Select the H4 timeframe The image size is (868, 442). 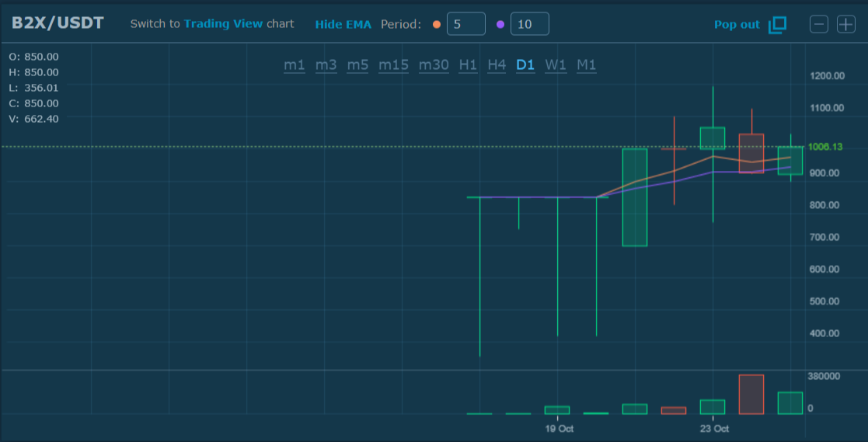click(497, 64)
